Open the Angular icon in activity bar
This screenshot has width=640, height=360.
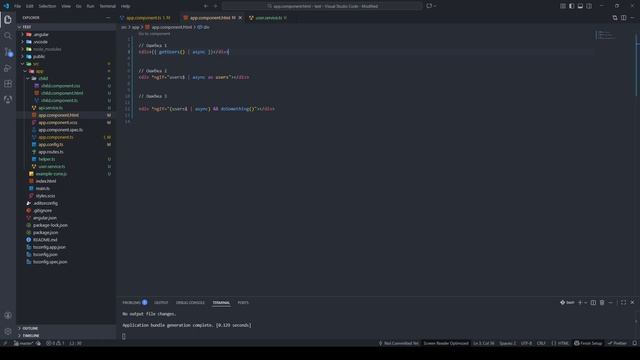tap(8, 100)
